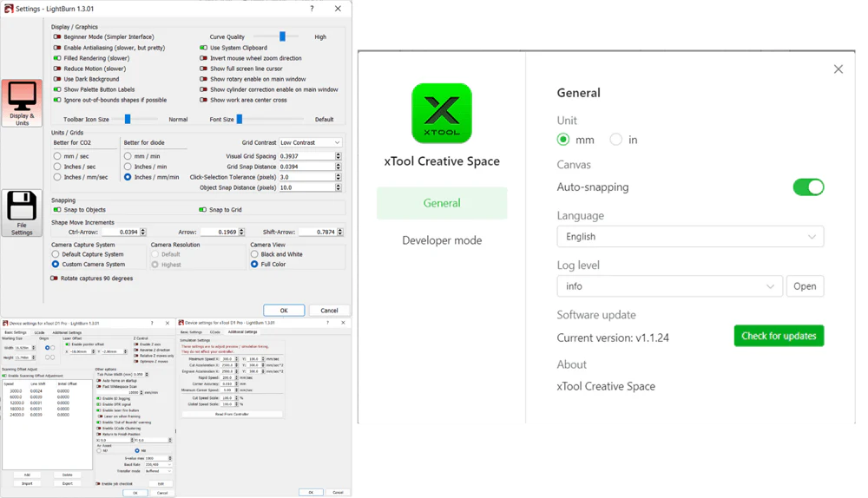Click Check for updates button
Viewport: 868px width, 498px height.
click(779, 336)
